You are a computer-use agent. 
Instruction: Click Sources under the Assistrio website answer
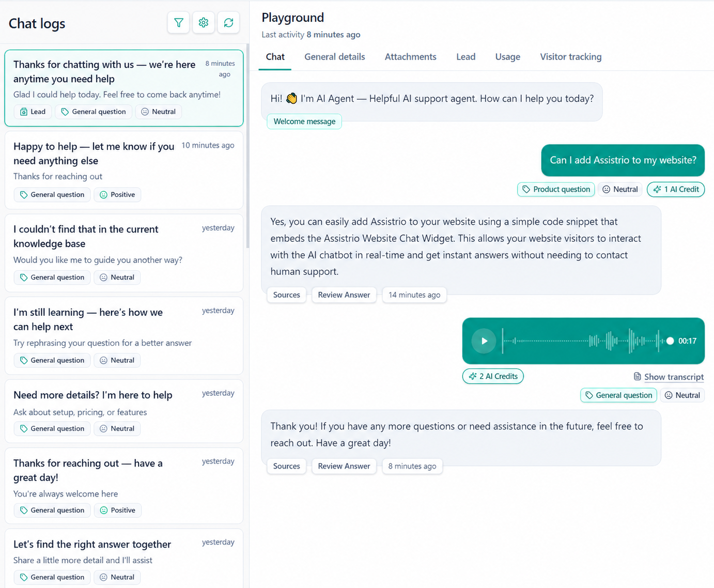coord(287,295)
